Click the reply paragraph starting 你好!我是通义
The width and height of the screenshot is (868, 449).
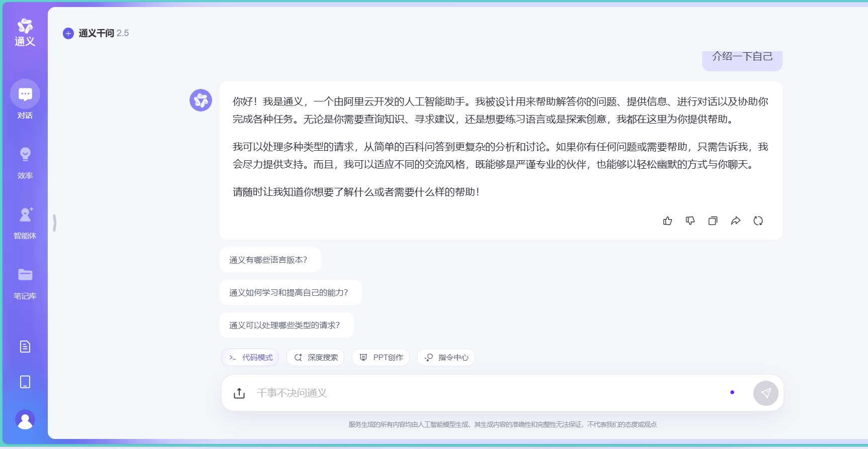point(501,110)
